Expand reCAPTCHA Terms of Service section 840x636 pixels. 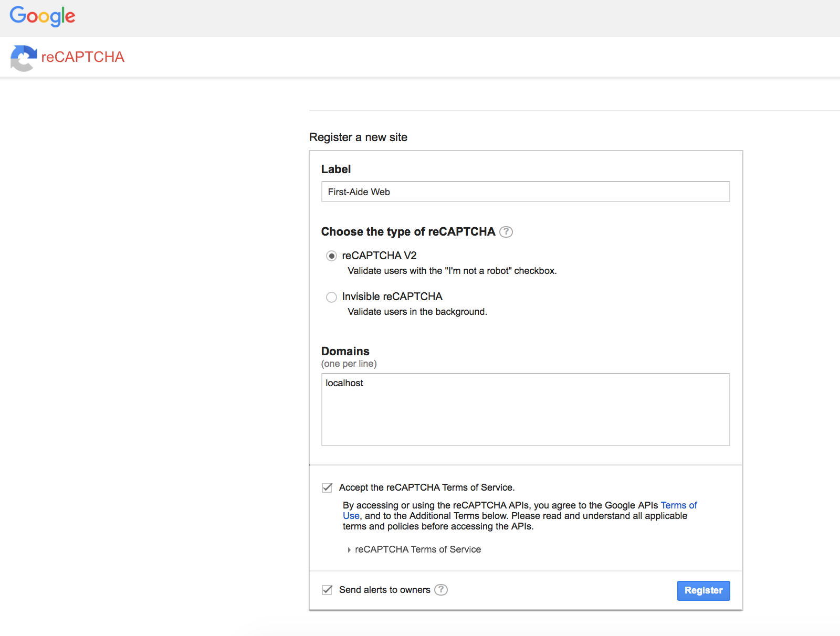pyautogui.click(x=414, y=549)
